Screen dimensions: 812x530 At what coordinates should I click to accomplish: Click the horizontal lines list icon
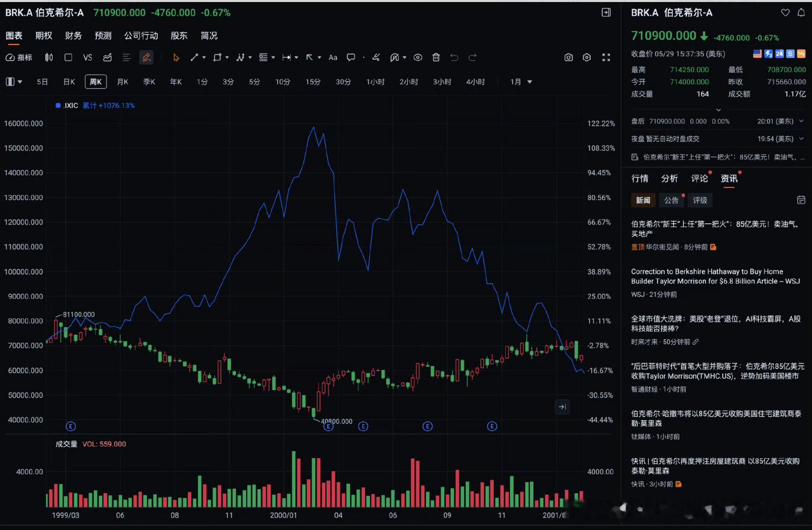127,57
